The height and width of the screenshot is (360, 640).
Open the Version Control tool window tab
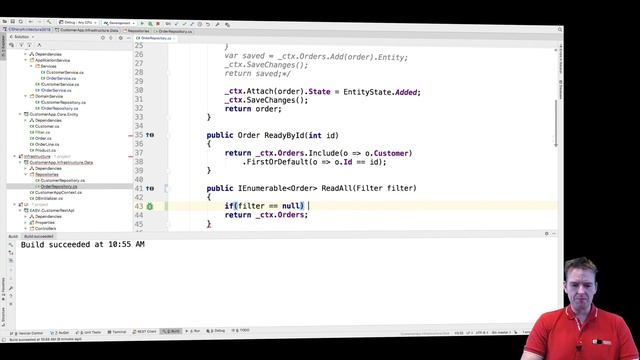[x=27, y=333]
